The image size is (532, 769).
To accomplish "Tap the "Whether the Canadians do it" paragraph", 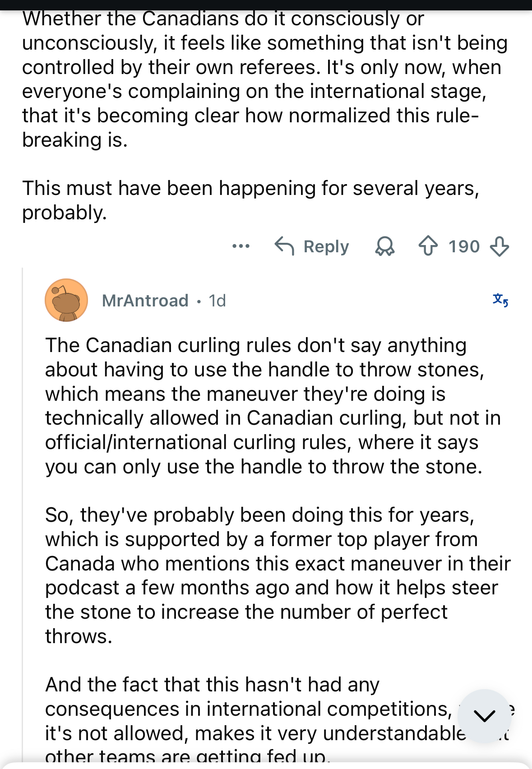I will tap(262, 79).
